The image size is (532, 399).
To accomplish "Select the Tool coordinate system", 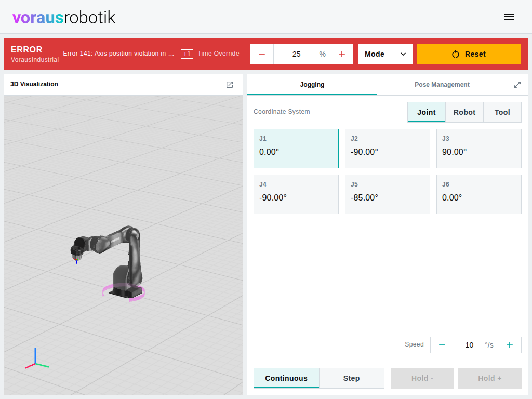I will tap(502, 112).
